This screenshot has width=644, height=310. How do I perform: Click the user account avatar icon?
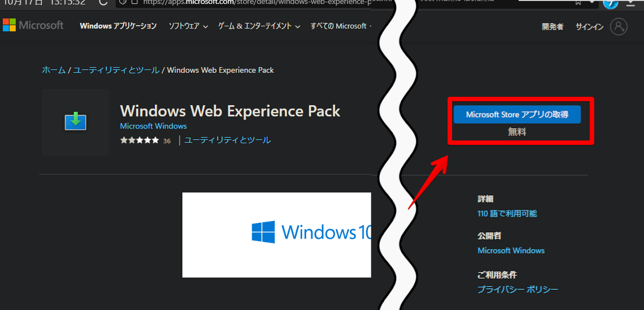618,27
